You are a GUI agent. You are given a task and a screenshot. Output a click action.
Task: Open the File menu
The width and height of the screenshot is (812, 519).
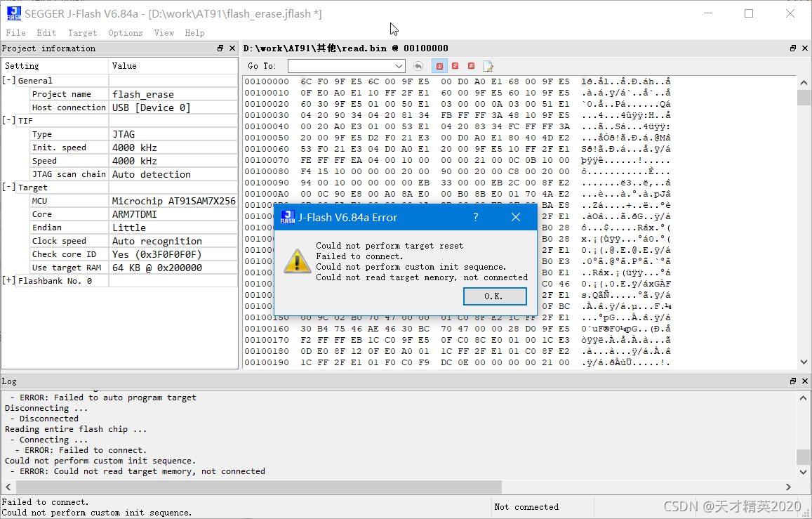(15, 32)
